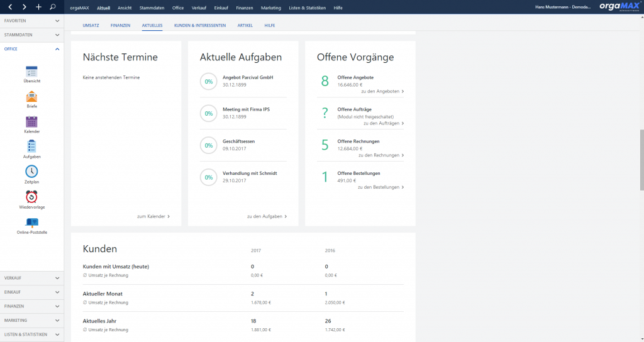
Task: Switch to the Kunden & Interessenten tab
Action: (200, 25)
